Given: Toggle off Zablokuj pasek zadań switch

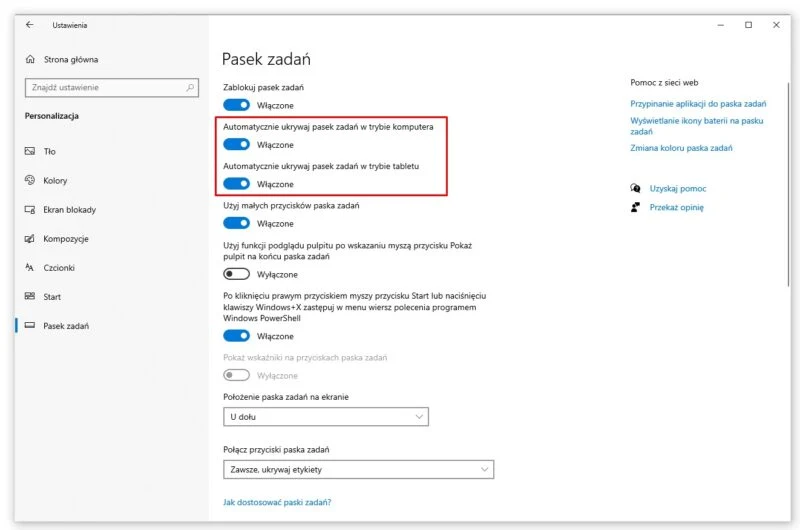Looking at the screenshot, I should pyautogui.click(x=236, y=105).
